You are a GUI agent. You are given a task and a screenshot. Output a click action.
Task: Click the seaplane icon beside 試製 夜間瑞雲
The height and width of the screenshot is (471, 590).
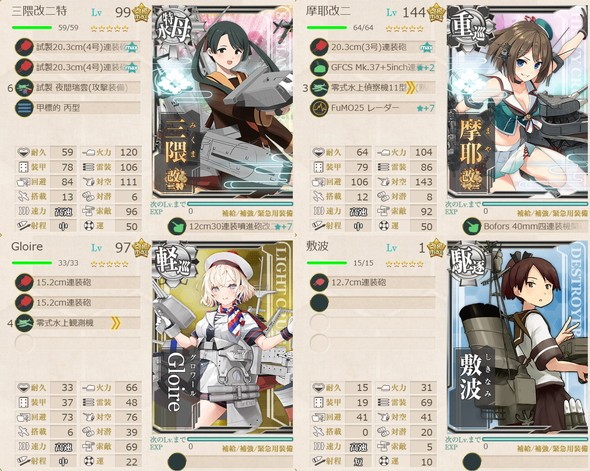[x=24, y=88]
